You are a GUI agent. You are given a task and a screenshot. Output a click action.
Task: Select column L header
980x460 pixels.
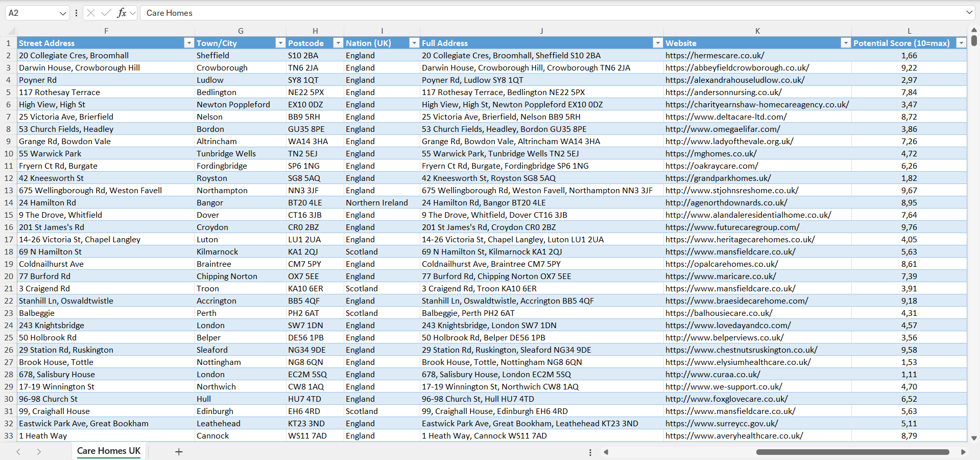[909, 31]
